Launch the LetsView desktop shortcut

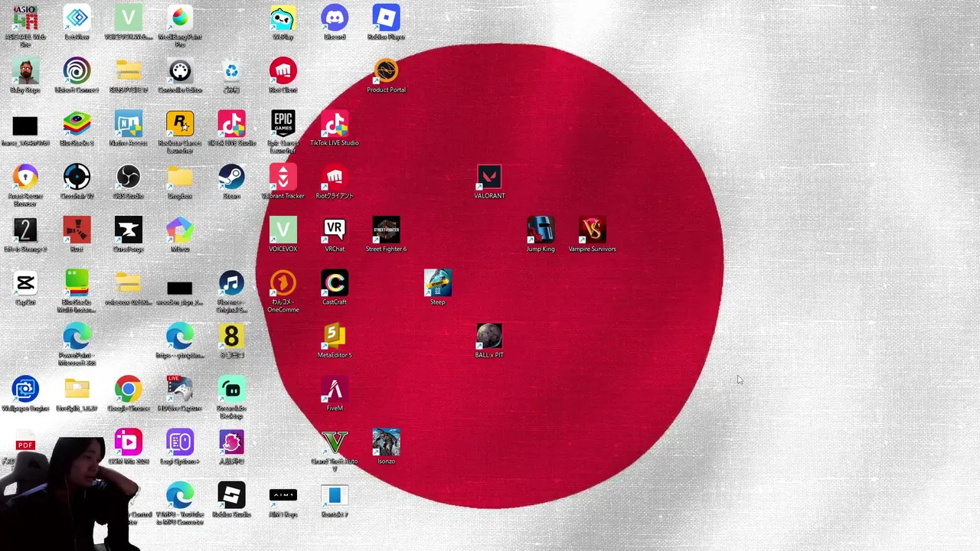(x=77, y=18)
